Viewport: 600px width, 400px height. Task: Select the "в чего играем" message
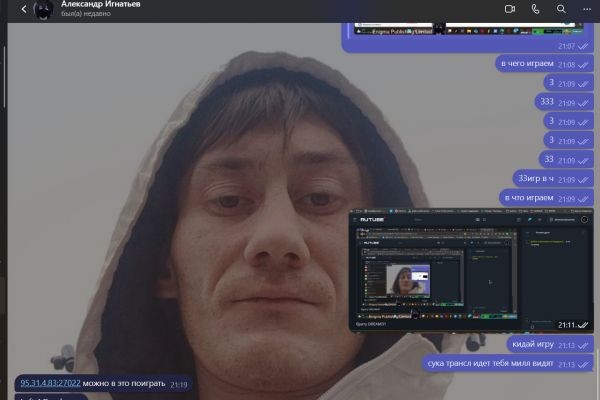click(525, 64)
